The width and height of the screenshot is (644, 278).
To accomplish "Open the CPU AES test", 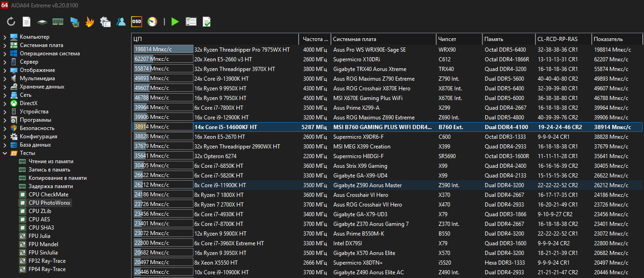I will (x=39, y=219).
